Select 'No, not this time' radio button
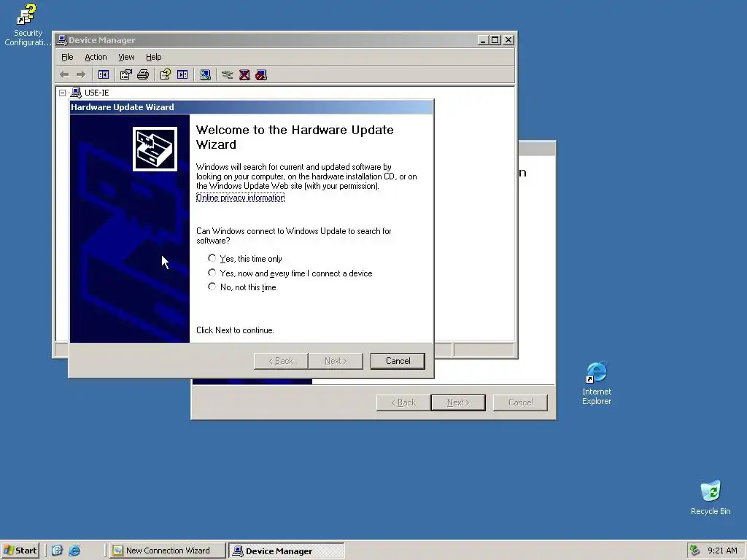 212,287
